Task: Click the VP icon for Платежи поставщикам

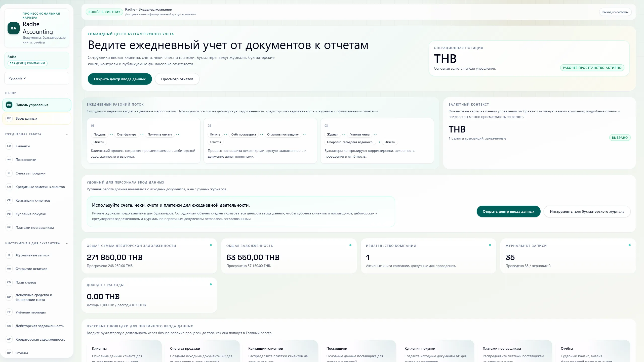Action: click(x=9, y=228)
